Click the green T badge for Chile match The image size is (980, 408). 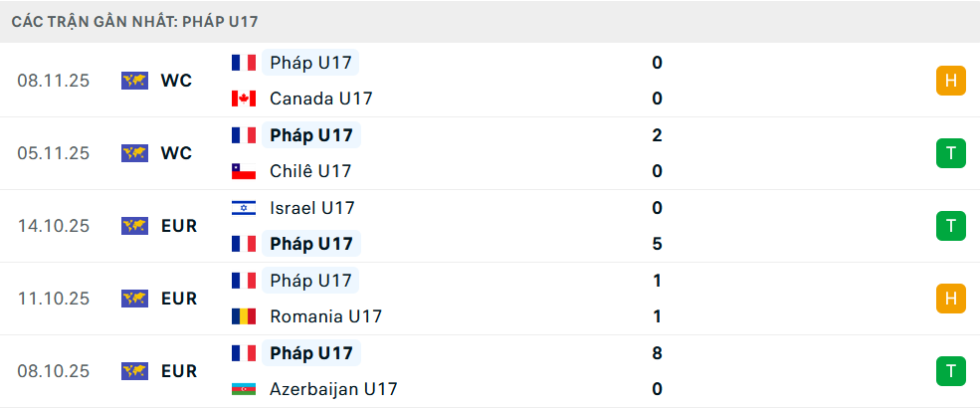point(950,153)
